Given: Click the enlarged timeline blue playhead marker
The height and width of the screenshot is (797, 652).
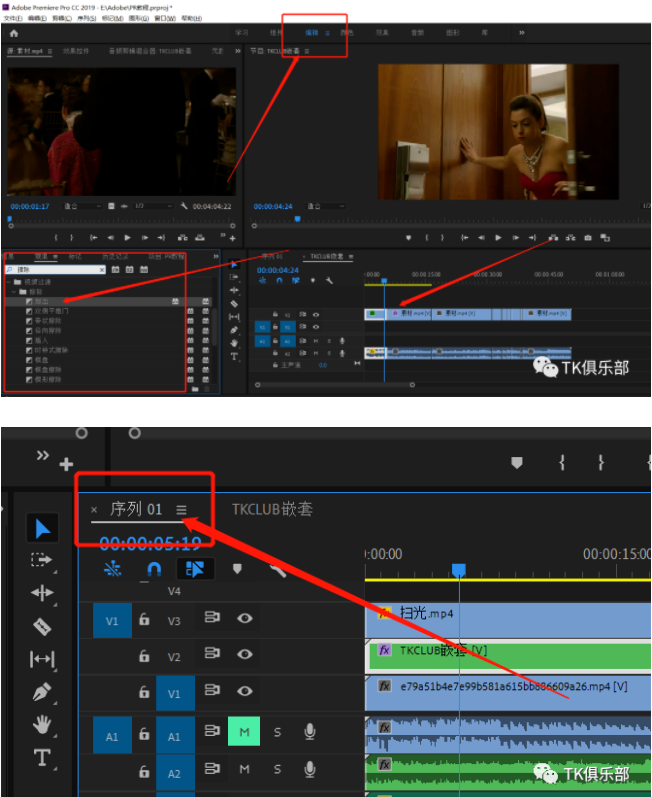Looking at the screenshot, I should pyautogui.click(x=459, y=569).
